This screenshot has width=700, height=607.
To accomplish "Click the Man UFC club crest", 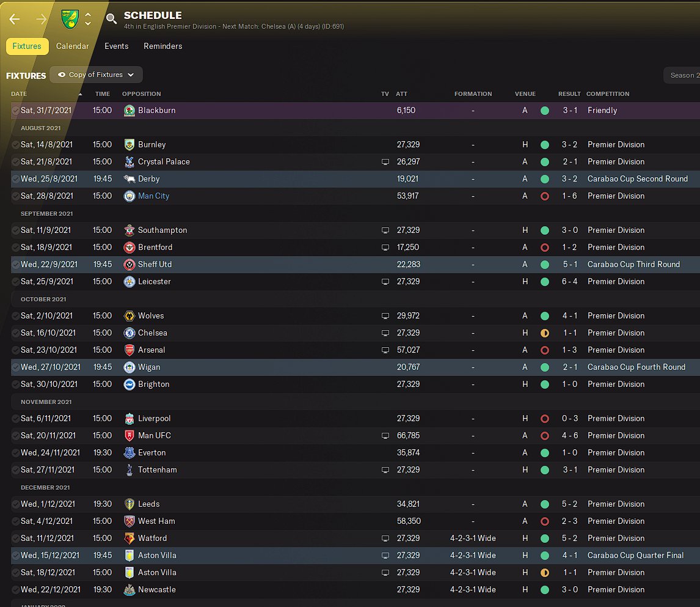I will 129,436.
